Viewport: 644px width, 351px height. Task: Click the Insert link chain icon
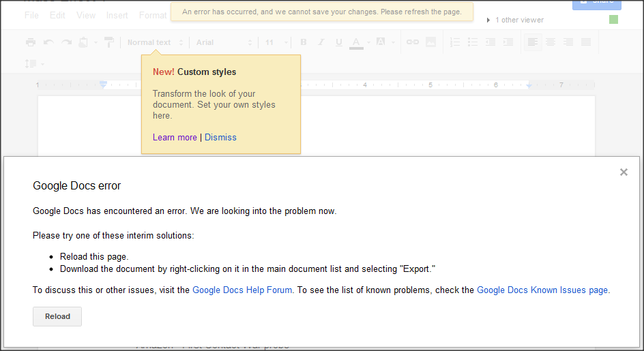412,42
